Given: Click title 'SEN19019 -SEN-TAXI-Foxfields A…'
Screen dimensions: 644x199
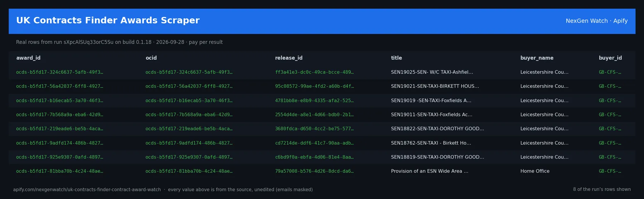Looking at the screenshot, I should 431,101.
